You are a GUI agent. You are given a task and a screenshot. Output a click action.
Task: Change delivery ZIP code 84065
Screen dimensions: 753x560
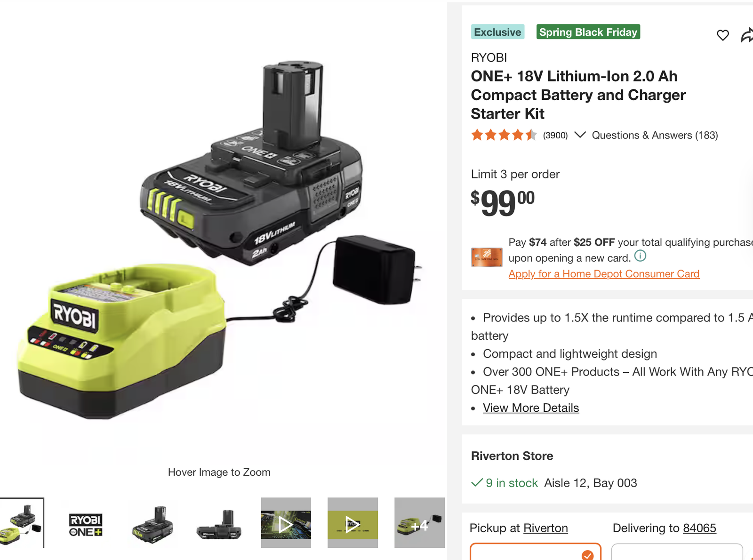pos(699,528)
